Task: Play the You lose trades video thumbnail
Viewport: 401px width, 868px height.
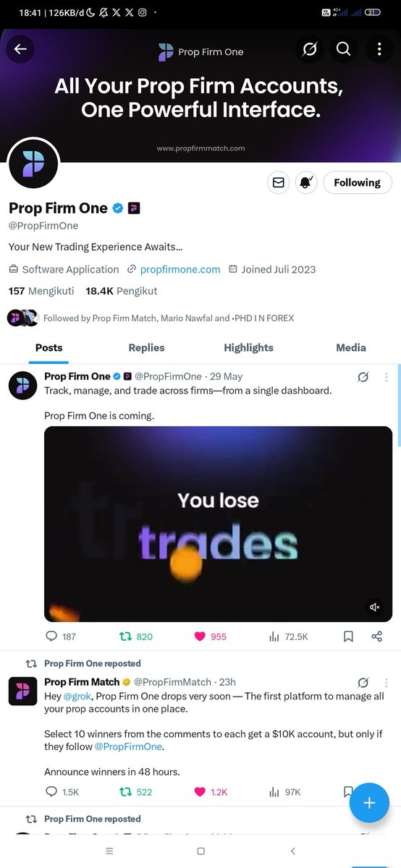Action: coord(218,524)
